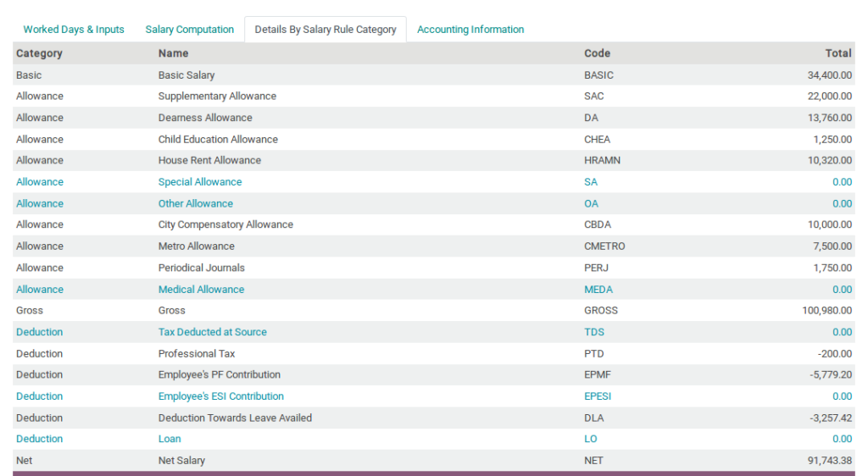The image size is (868, 476).
Task: Select the Periodical Journals row name
Action: click(202, 268)
